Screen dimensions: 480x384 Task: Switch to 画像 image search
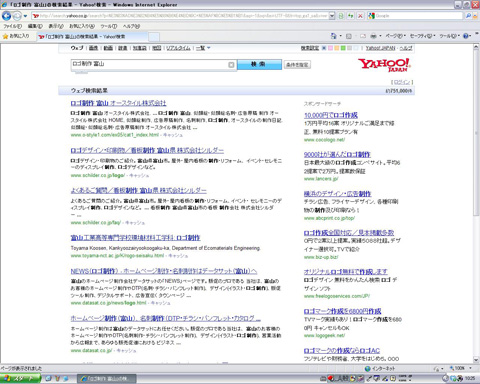click(x=93, y=48)
